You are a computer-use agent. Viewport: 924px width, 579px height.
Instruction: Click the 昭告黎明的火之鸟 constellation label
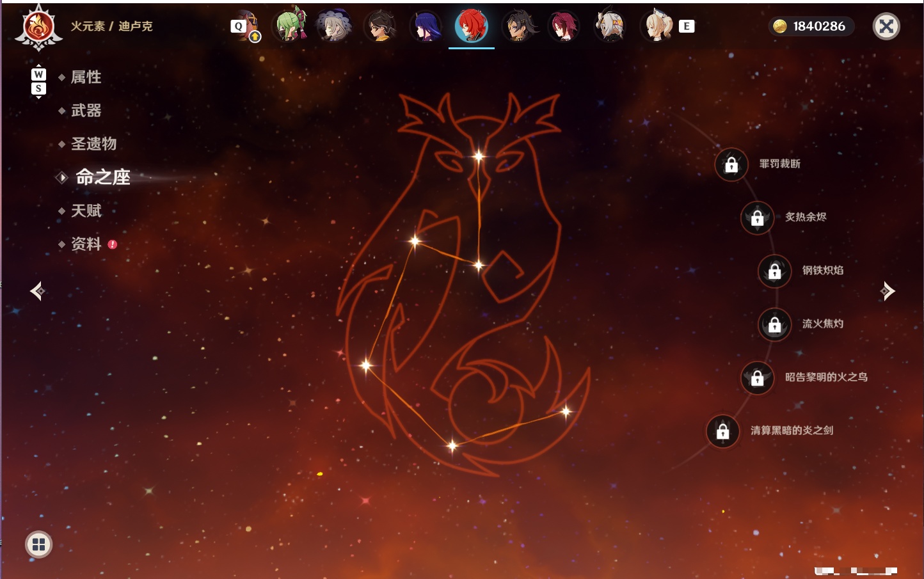point(826,377)
